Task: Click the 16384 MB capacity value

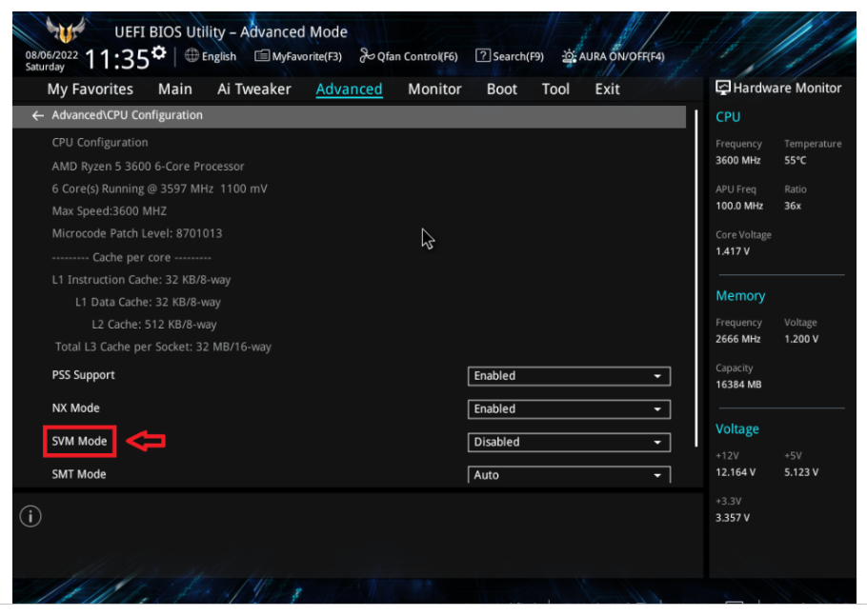Action: pos(738,385)
